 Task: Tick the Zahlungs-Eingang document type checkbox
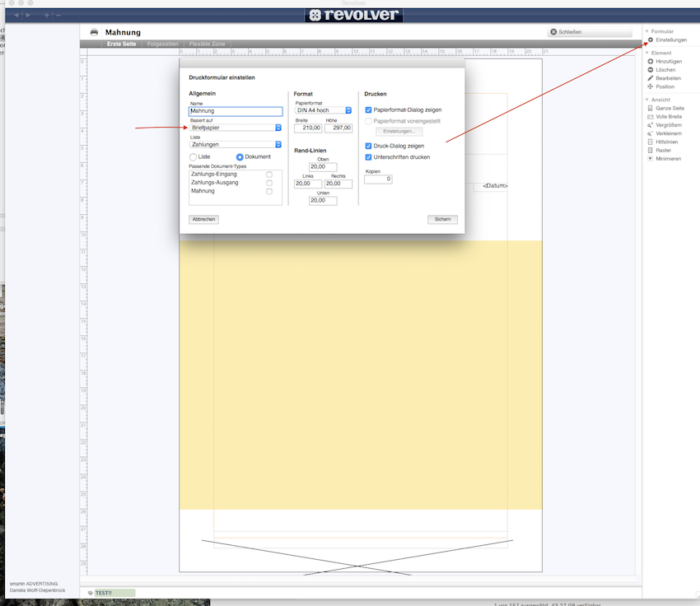269,175
